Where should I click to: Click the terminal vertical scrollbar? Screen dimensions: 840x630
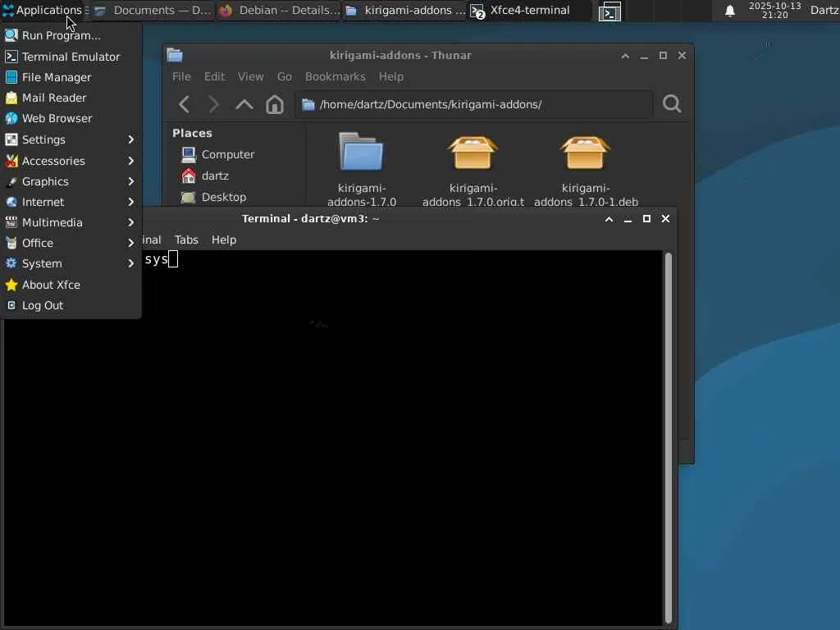click(669, 438)
